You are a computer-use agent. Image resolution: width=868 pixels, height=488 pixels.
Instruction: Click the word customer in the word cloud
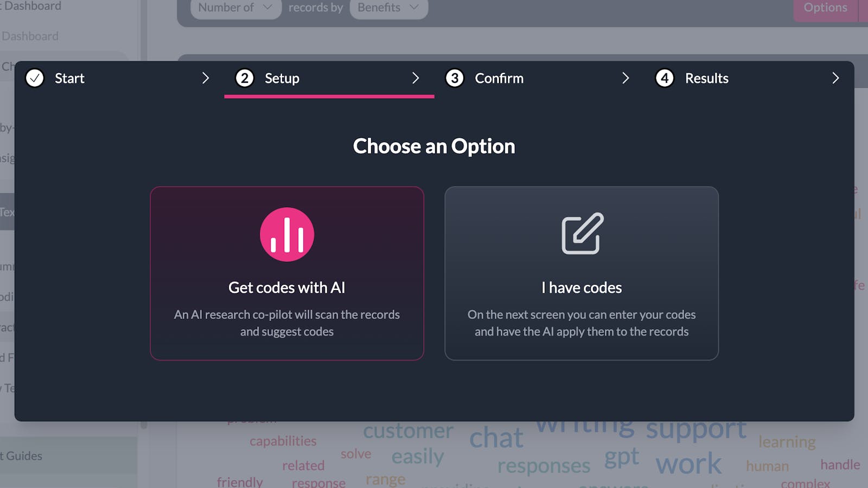(409, 431)
